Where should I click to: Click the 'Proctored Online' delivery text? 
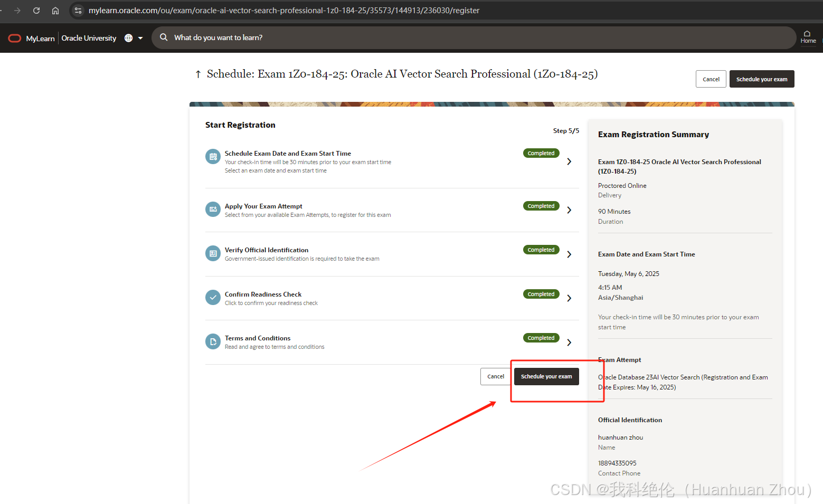(x=622, y=186)
